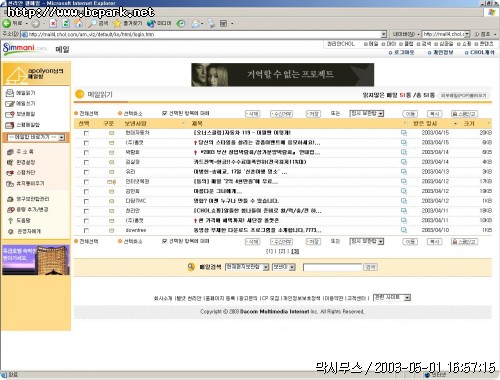Click the envelope icon in the 다담TMC row

point(111,201)
